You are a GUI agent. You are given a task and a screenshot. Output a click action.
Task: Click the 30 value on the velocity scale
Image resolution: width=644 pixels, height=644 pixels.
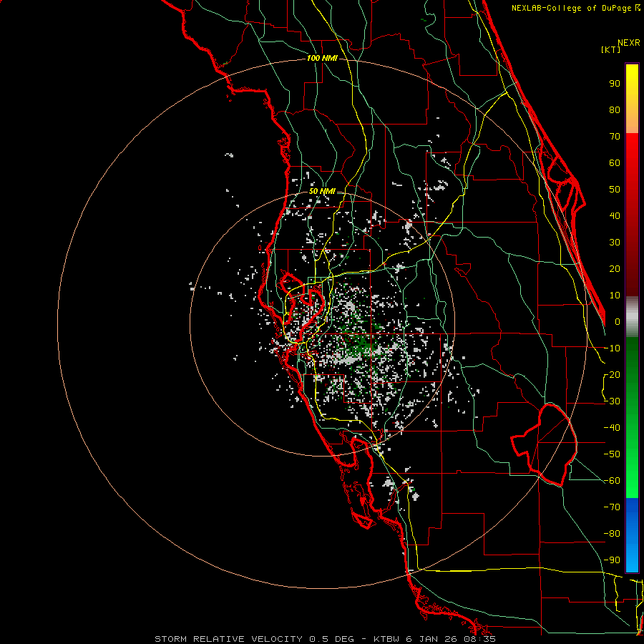[x=615, y=243]
